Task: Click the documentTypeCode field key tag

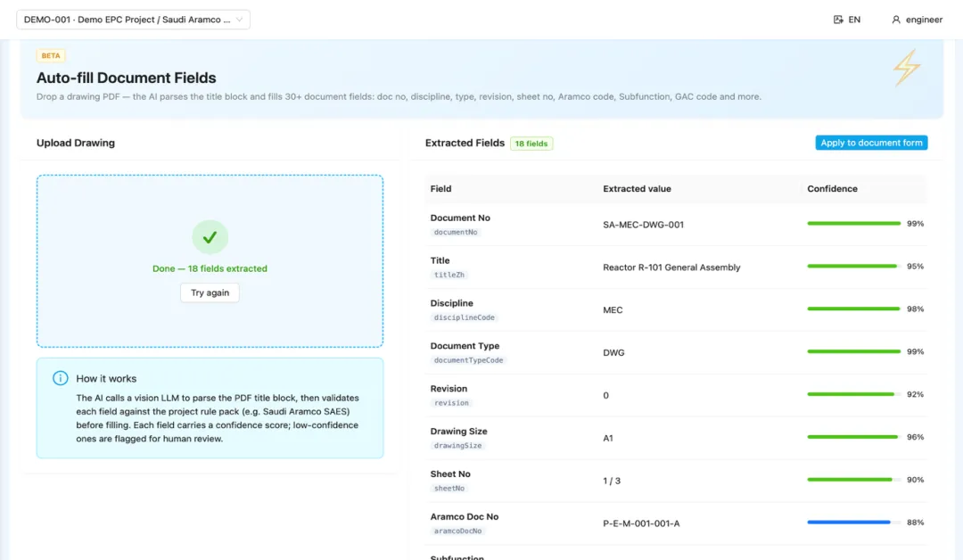Action: tap(468, 360)
